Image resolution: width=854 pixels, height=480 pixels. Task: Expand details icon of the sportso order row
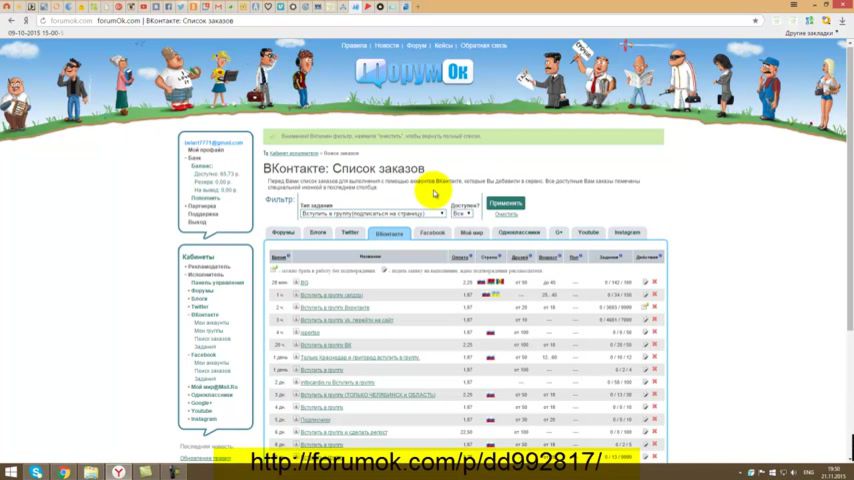tap(296, 332)
